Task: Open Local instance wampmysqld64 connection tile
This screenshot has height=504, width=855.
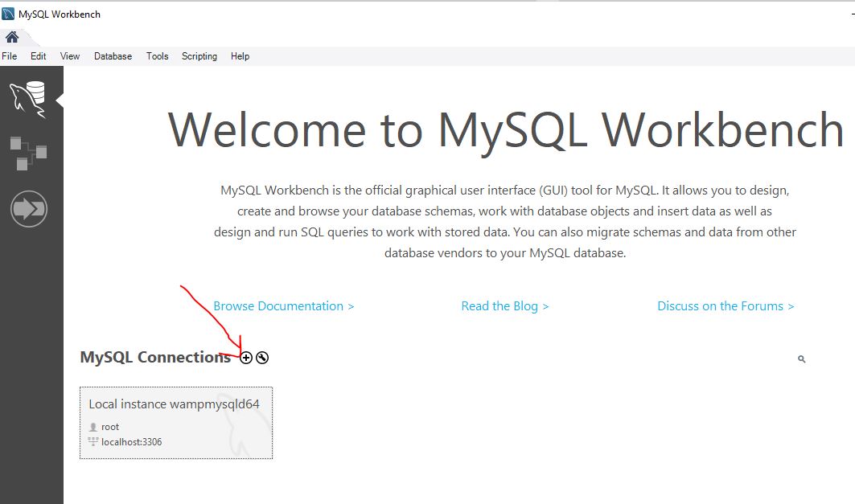Action: [176, 423]
